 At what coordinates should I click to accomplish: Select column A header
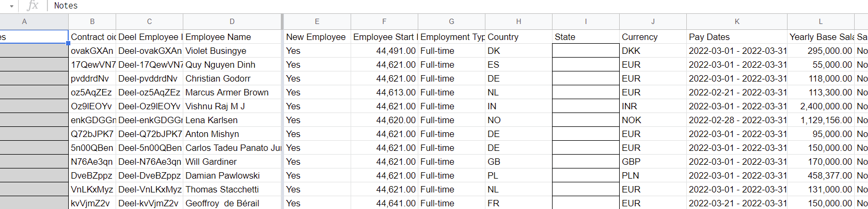coord(24,22)
